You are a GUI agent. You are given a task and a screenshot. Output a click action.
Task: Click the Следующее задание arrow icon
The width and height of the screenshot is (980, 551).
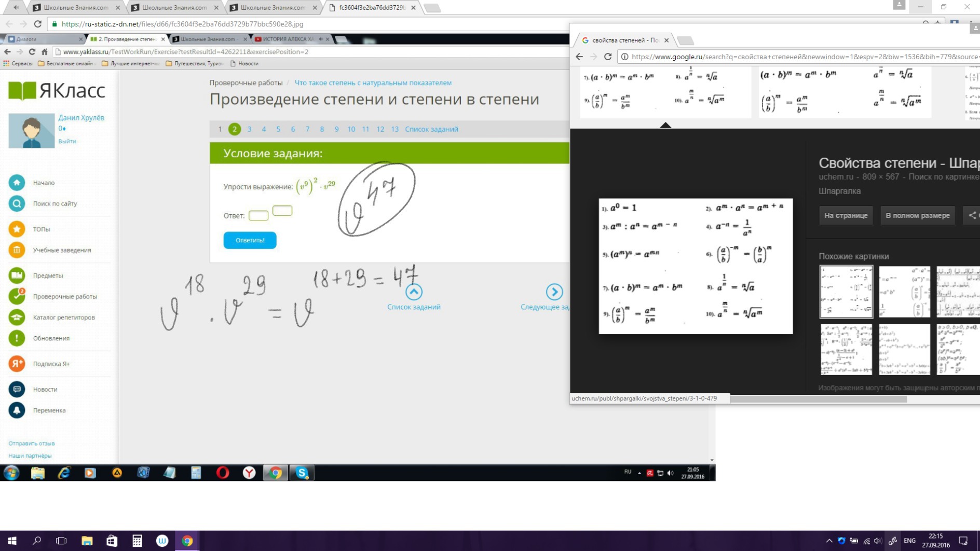554,292
